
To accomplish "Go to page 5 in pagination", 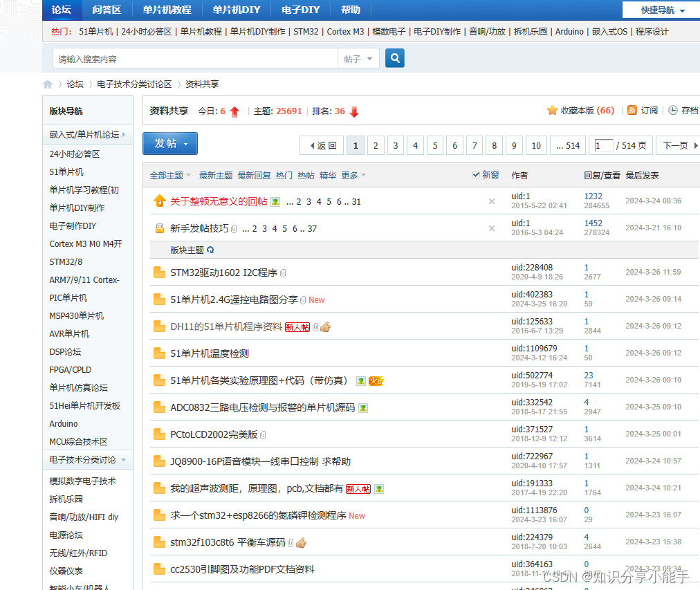I will (x=435, y=145).
